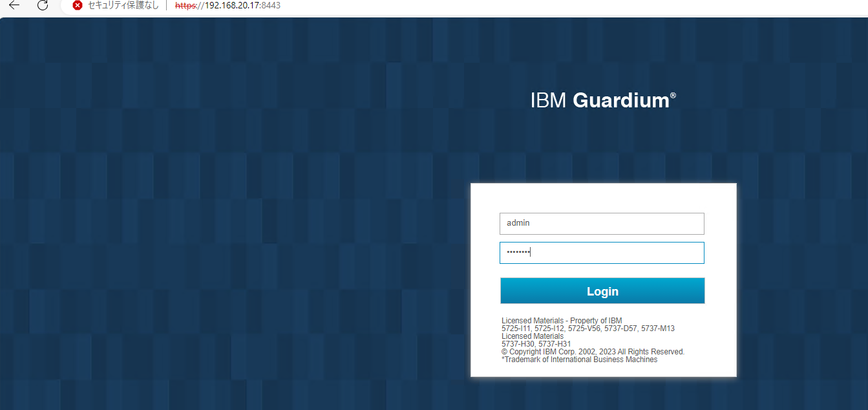Viewport: 868px width, 410px height.
Task: Select the URL 192.168.20.17:8443 in address bar
Action: click(228, 5)
